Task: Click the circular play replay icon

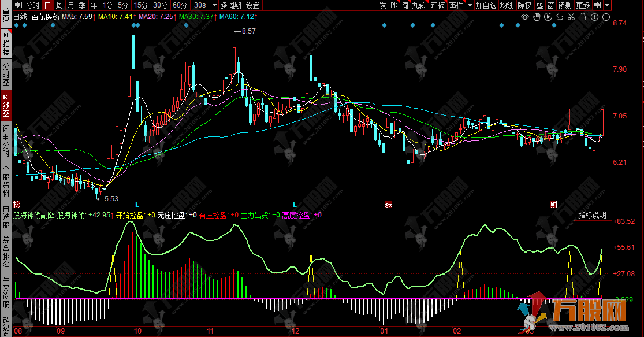Action: (548, 17)
